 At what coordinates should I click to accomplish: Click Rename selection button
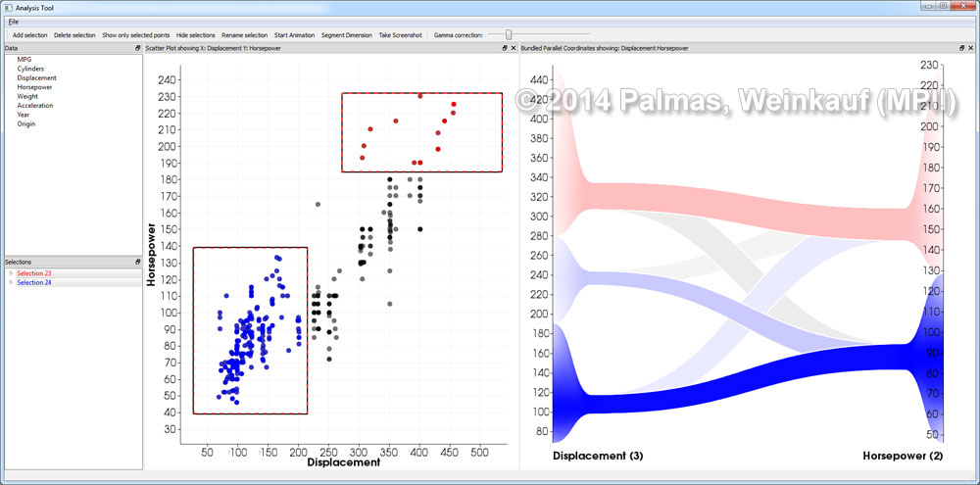coord(244,35)
